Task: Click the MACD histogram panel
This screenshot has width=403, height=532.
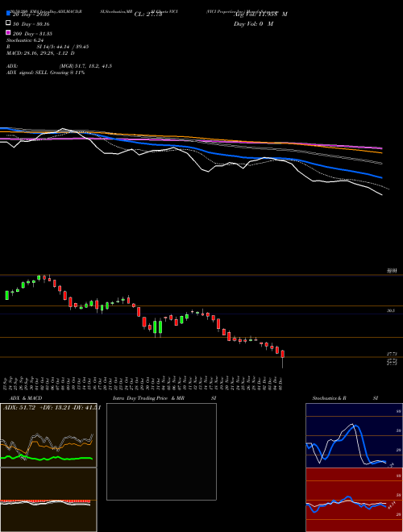Action: (x=48, y=500)
